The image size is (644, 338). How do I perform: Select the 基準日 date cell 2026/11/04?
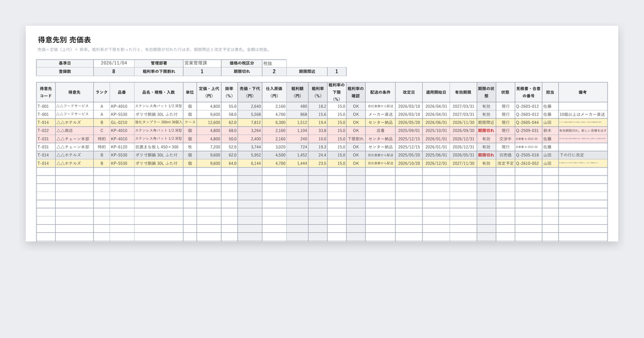click(114, 63)
